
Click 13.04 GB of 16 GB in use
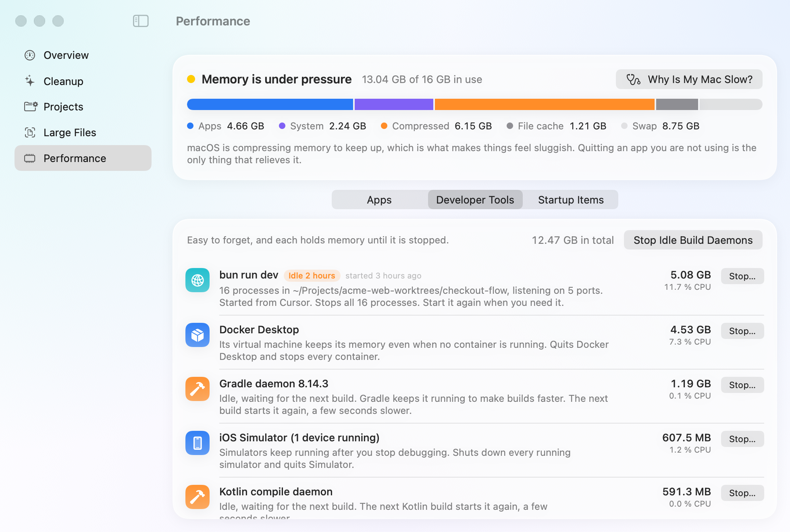point(422,79)
